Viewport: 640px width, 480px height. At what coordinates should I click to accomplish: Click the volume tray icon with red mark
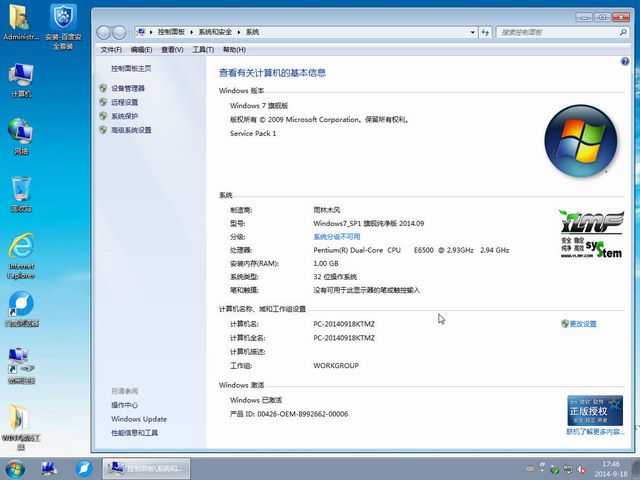click(x=581, y=469)
